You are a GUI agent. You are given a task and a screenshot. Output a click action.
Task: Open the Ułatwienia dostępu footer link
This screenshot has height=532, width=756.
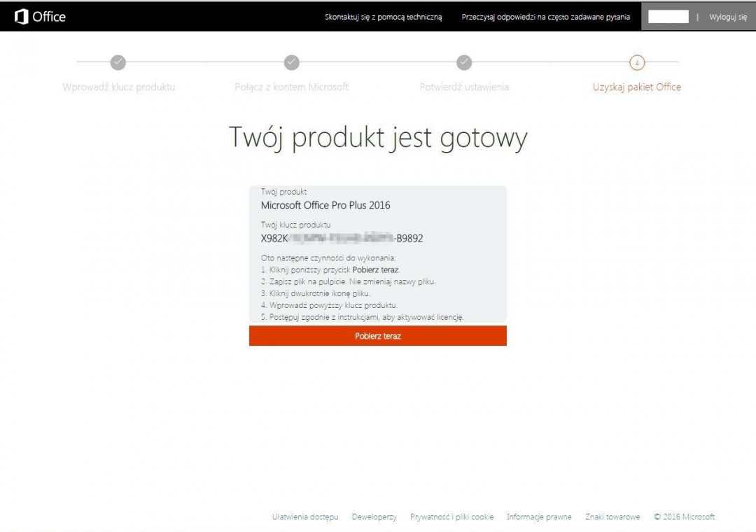click(x=305, y=517)
